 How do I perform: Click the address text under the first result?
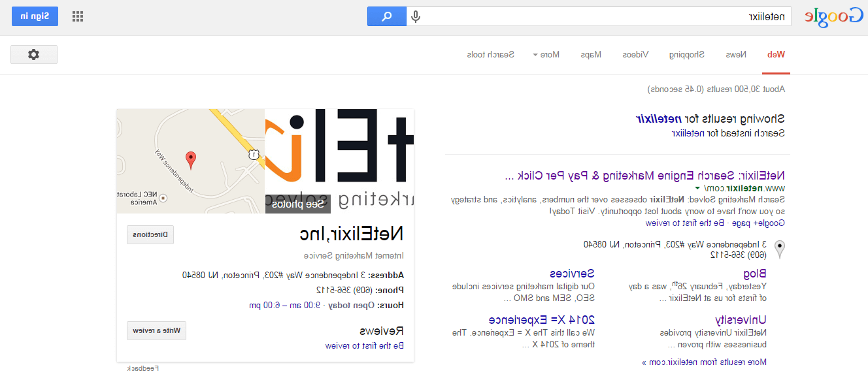[x=675, y=245]
